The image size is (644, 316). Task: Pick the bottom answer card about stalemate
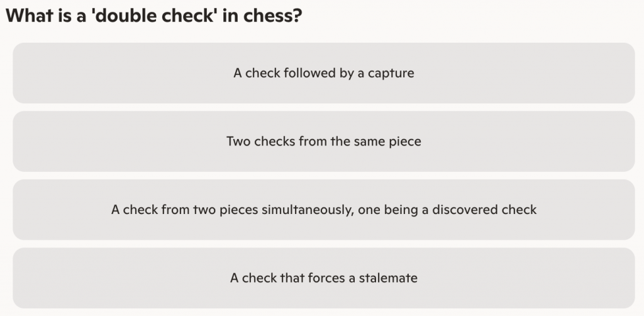[323, 278]
